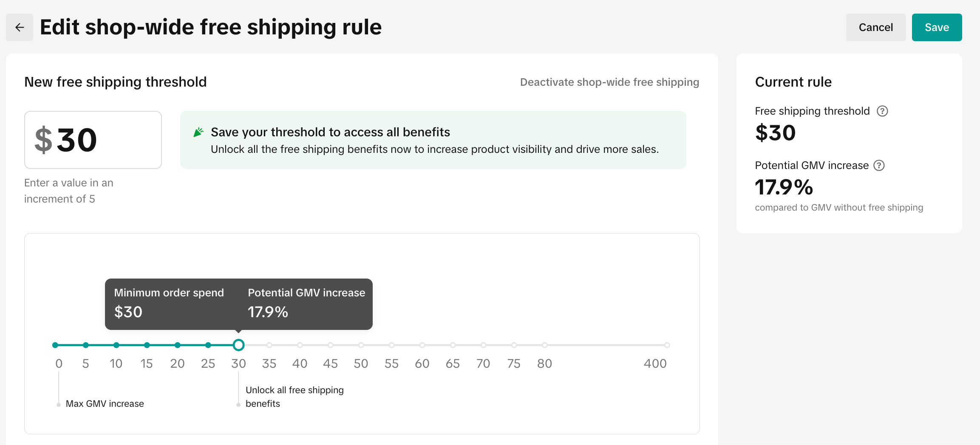Viewport: 980px width, 445px height.
Task: Click the threshold dollar amount input field
Action: [x=93, y=140]
